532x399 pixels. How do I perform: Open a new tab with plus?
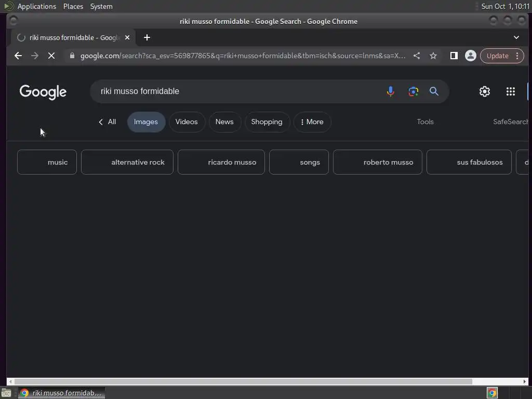pyautogui.click(x=147, y=37)
